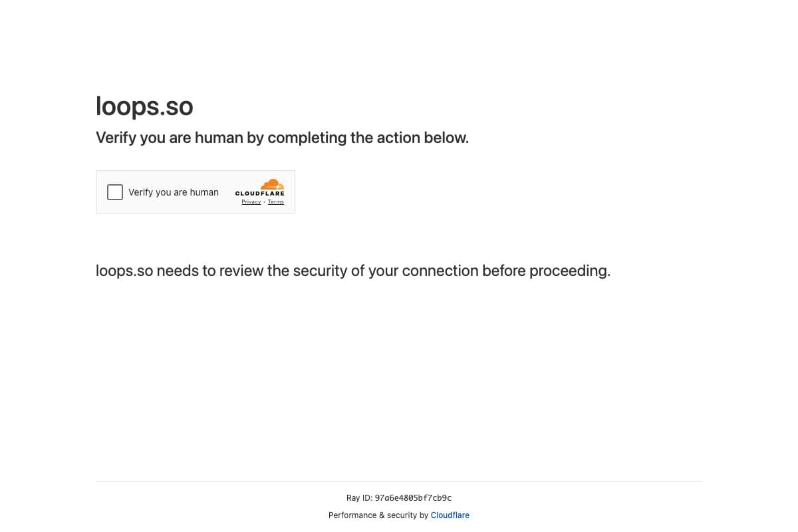Viewport: 798px width, 532px height.
Task: Open the Terms link in the widget
Action: 276,202
